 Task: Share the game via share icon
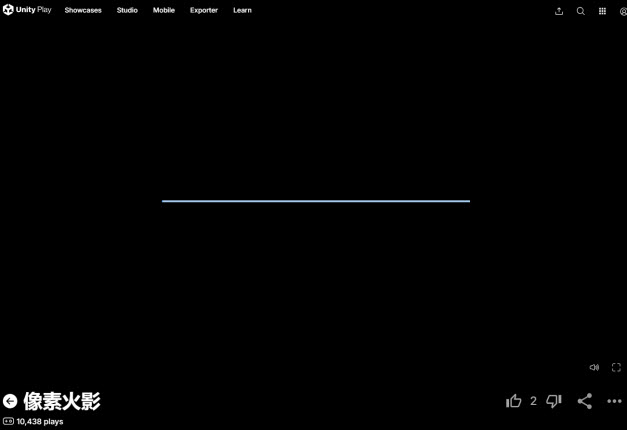point(585,401)
